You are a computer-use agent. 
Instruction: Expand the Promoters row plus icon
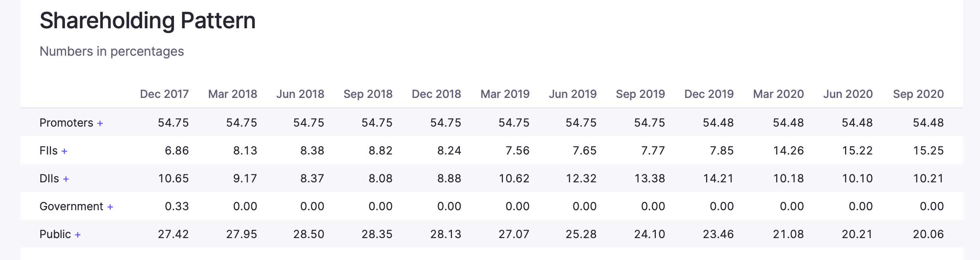[x=100, y=123]
